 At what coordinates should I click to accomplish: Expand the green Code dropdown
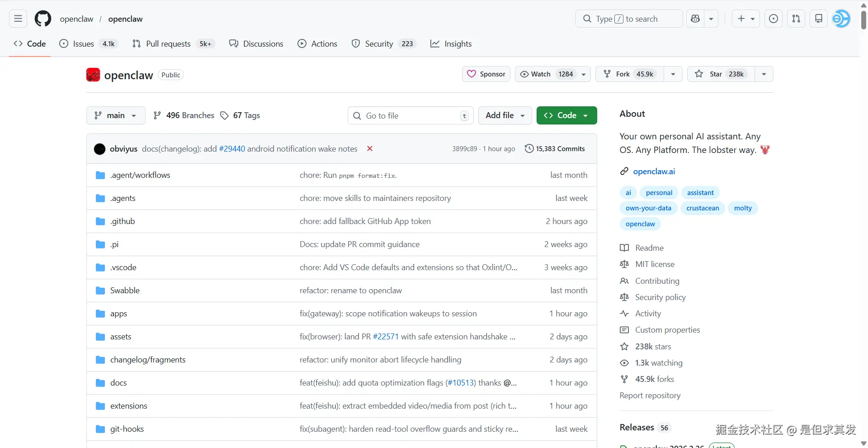[566, 115]
